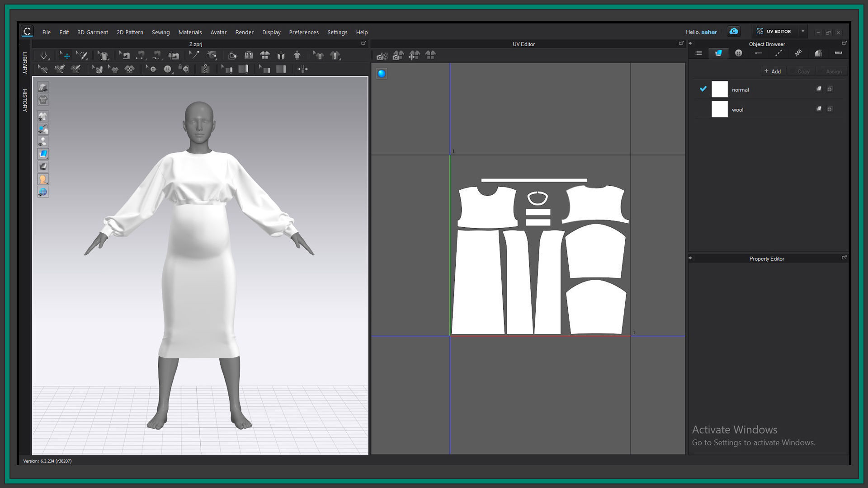Click the CLO logo icon

click(x=27, y=31)
